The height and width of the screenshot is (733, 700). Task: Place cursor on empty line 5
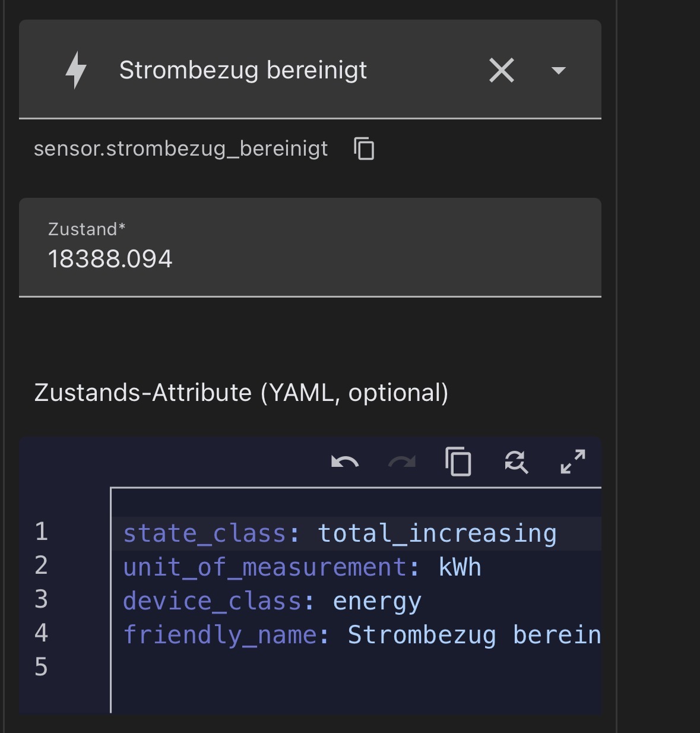coord(356,668)
